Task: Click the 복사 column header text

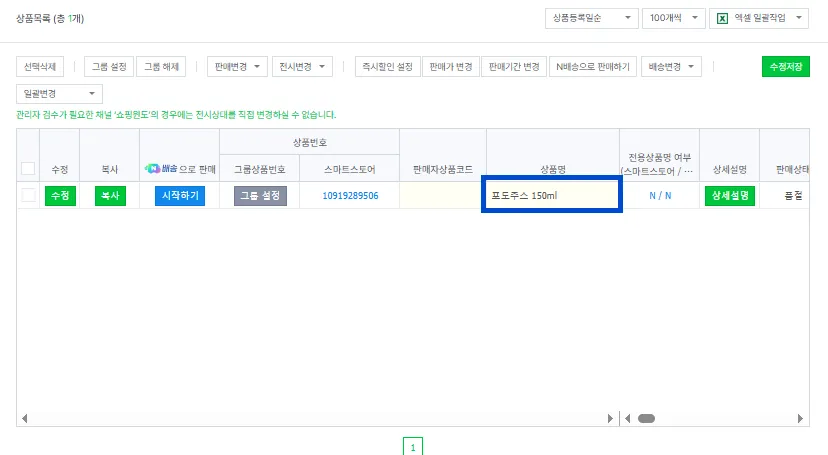Action: [x=109, y=169]
